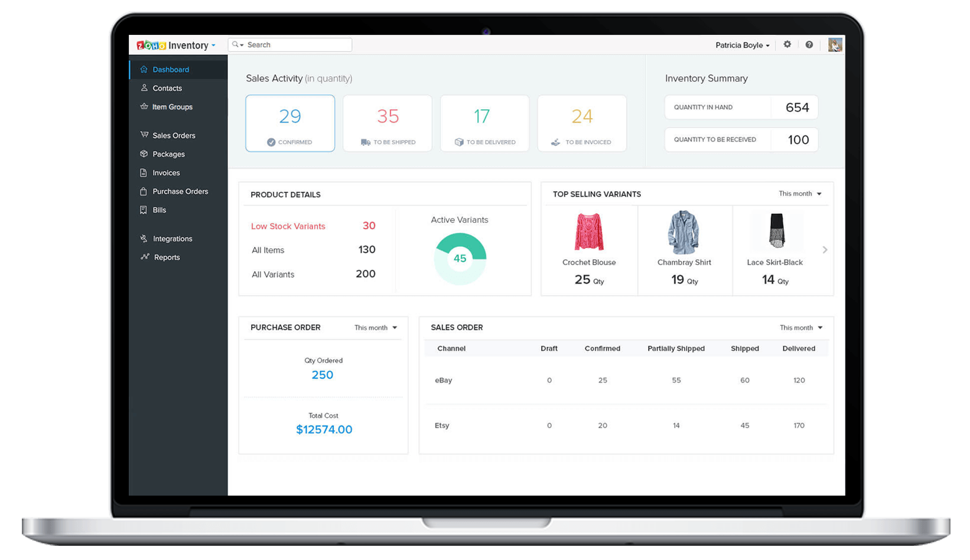
Task: Return to the Dashboard tab
Action: tap(171, 69)
